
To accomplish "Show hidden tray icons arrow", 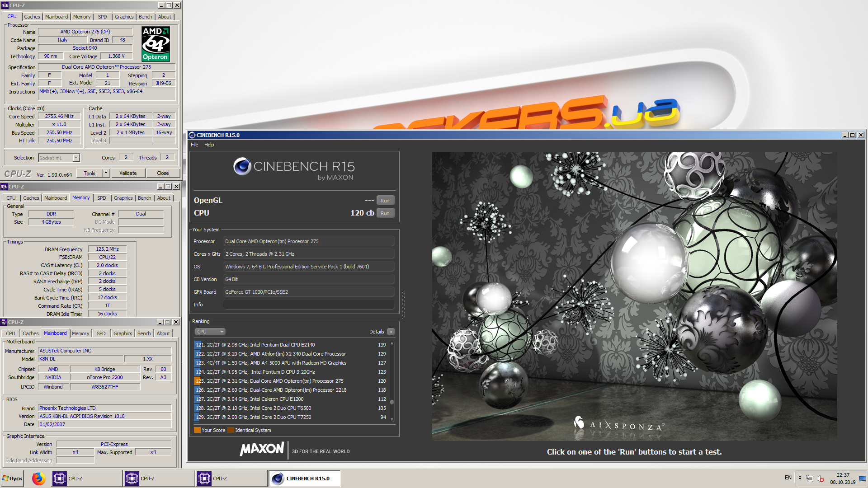I will point(800,478).
